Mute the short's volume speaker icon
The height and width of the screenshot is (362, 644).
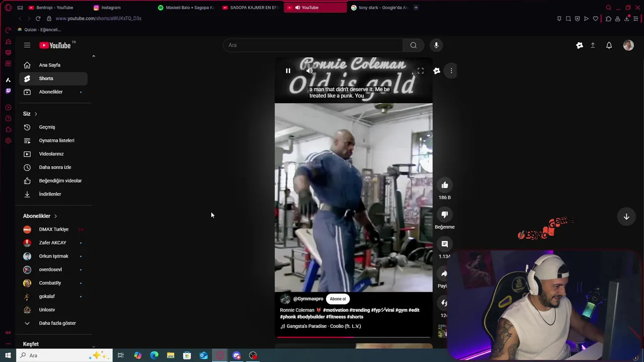click(309, 71)
